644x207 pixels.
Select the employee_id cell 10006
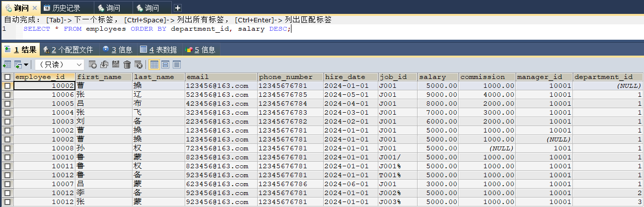pyautogui.click(x=44, y=95)
